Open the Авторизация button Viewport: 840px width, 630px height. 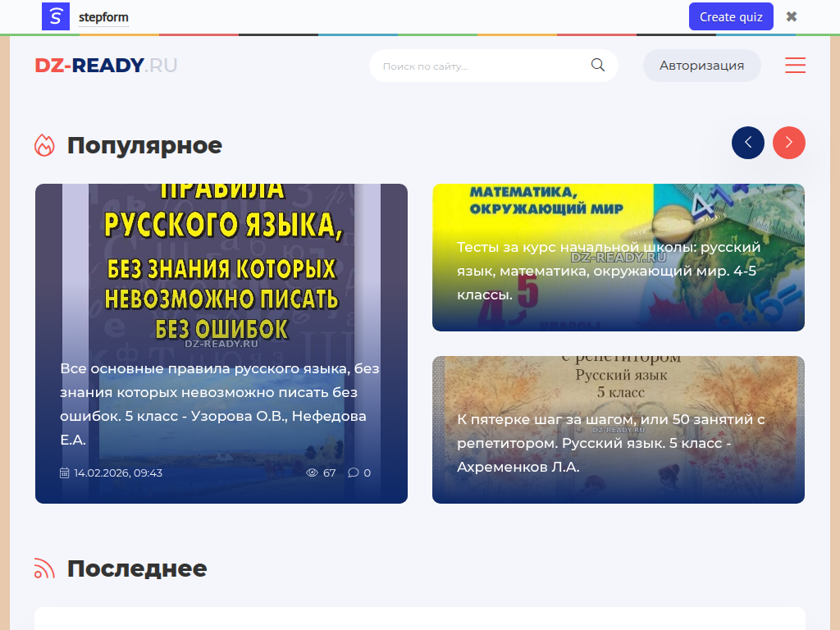(x=701, y=65)
